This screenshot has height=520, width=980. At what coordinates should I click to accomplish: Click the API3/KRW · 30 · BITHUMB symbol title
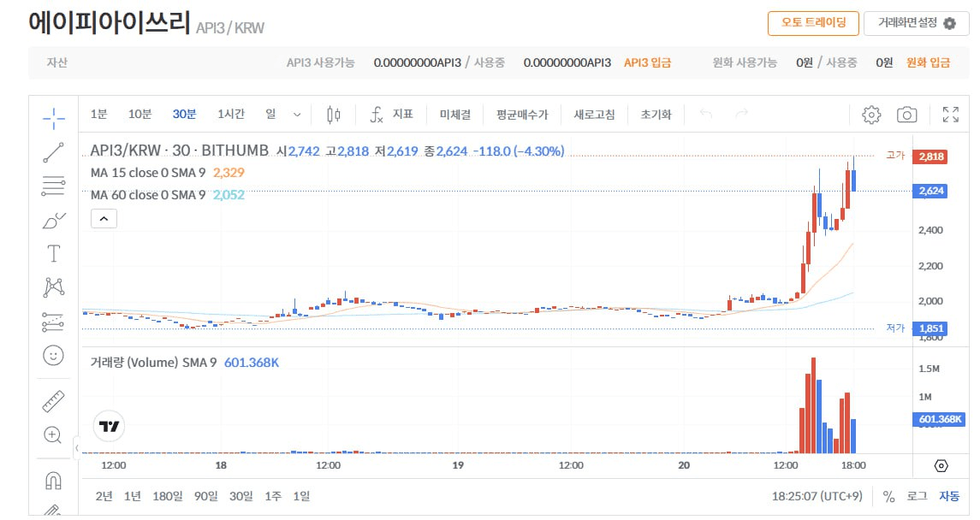180,151
